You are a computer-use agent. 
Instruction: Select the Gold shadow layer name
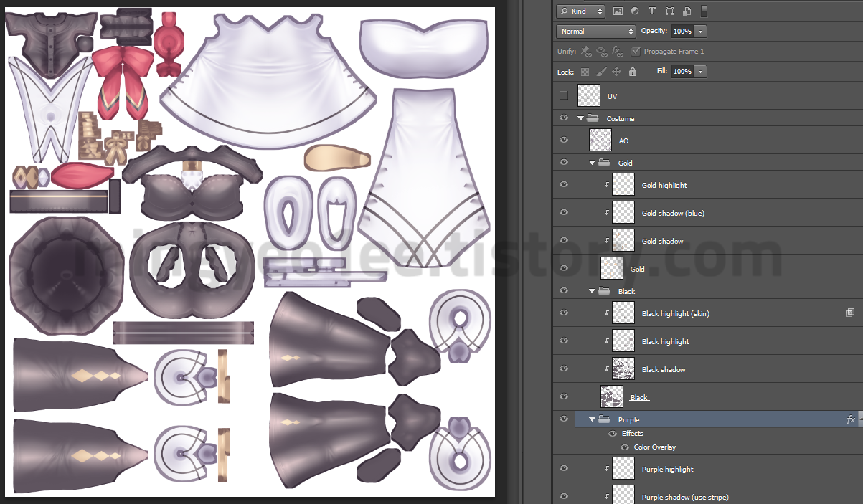click(x=662, y=241)
